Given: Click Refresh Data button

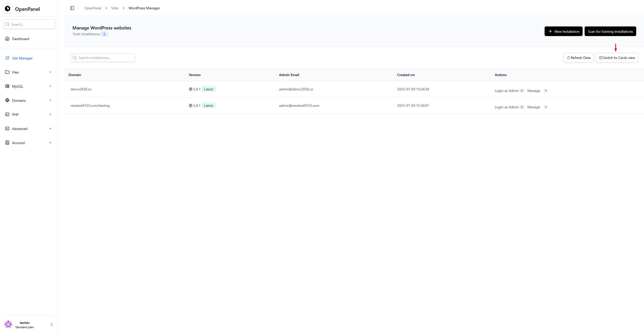Looking at the screenshot, I should (579, 58).
